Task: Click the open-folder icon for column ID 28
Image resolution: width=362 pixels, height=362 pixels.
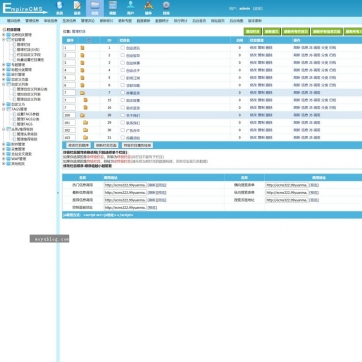Action: click(82, 115)
